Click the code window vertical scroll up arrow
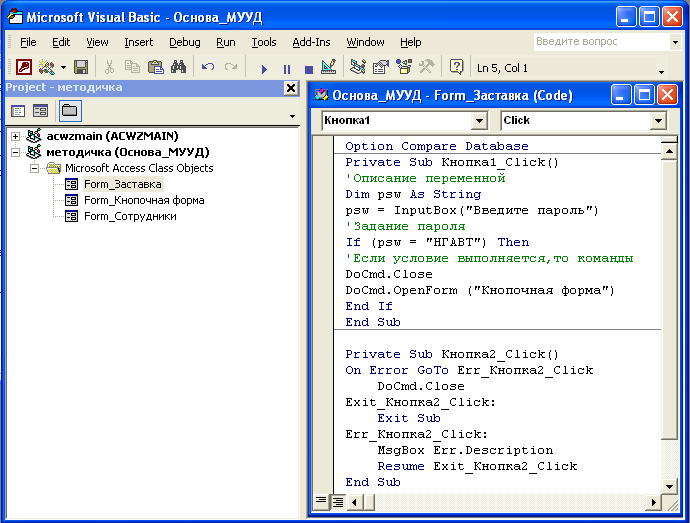Image resolution: width=690 pixels, height=523 pixels. (x=669, y=151)
